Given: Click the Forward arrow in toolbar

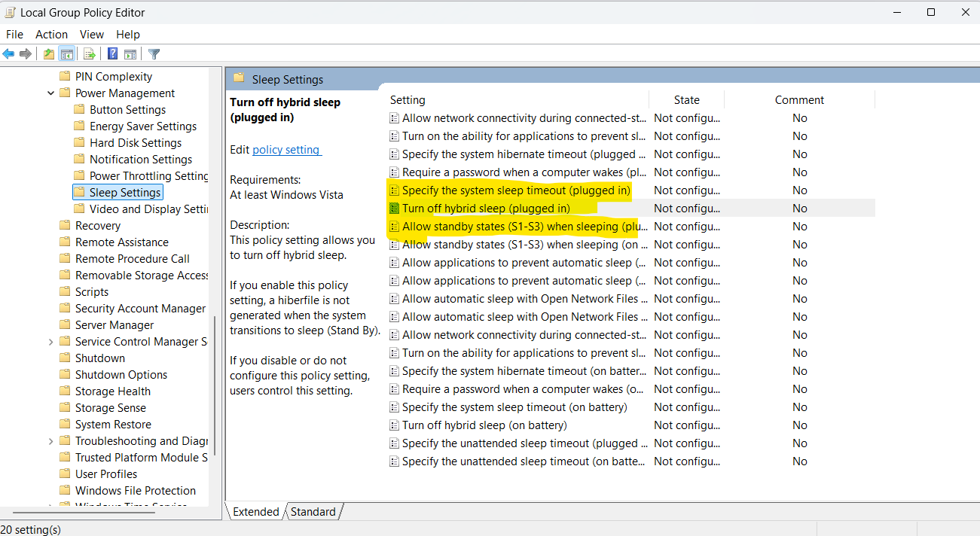Looking at the screenshot, I should coord(26,53).
